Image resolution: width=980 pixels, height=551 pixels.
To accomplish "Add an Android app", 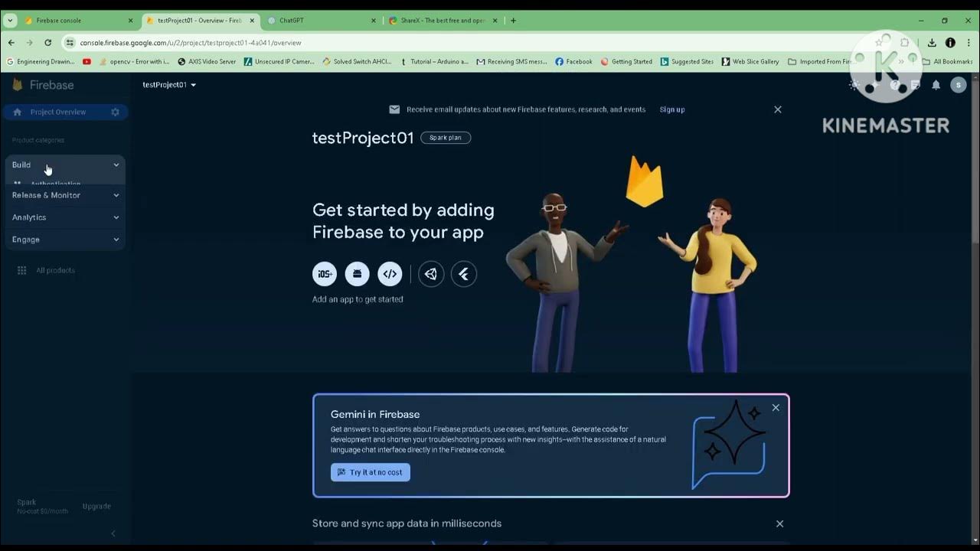I will coord(357,274).
